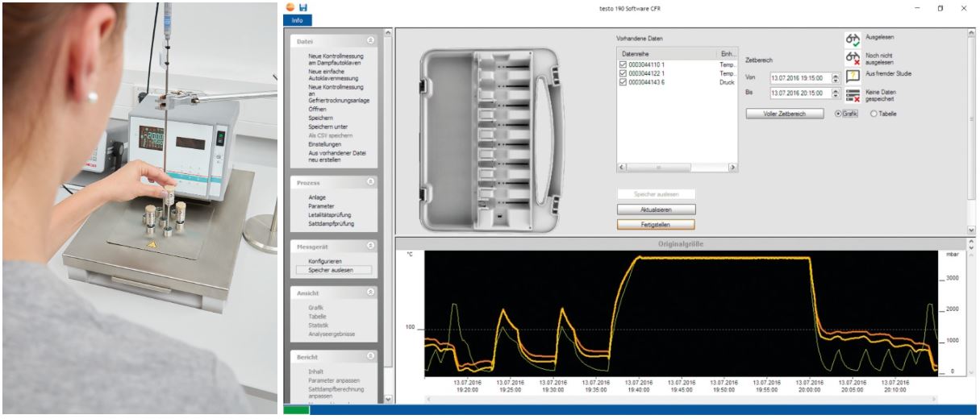Click the Ausgelesen status icon
This screenshot has width=980, height=419.
pyautogui.click(x=853, y=39)
